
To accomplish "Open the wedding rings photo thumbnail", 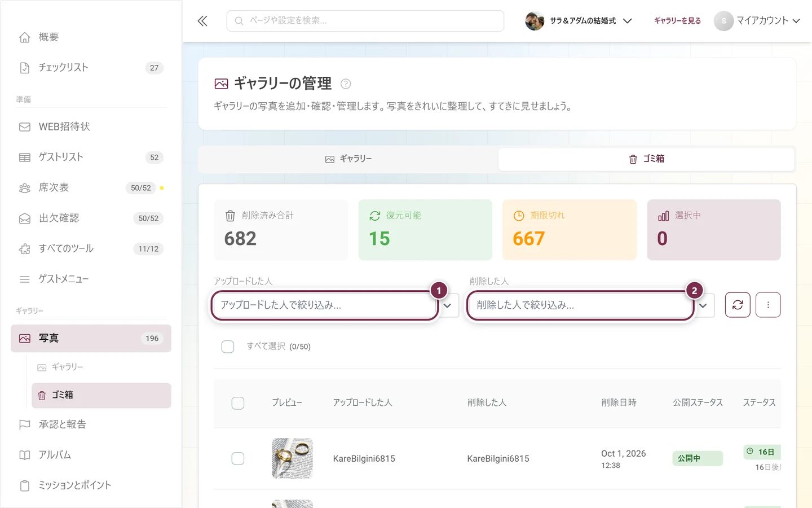I will coord(292,458).
